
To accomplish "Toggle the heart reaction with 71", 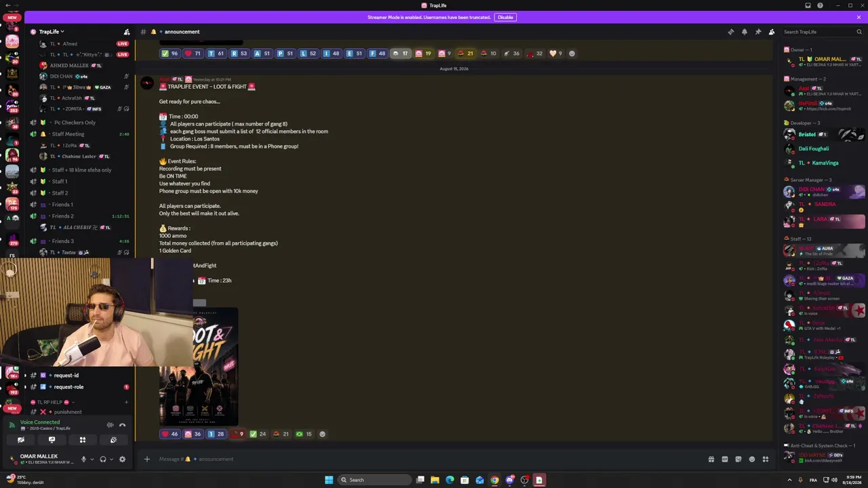I will [x=193, y=54].
